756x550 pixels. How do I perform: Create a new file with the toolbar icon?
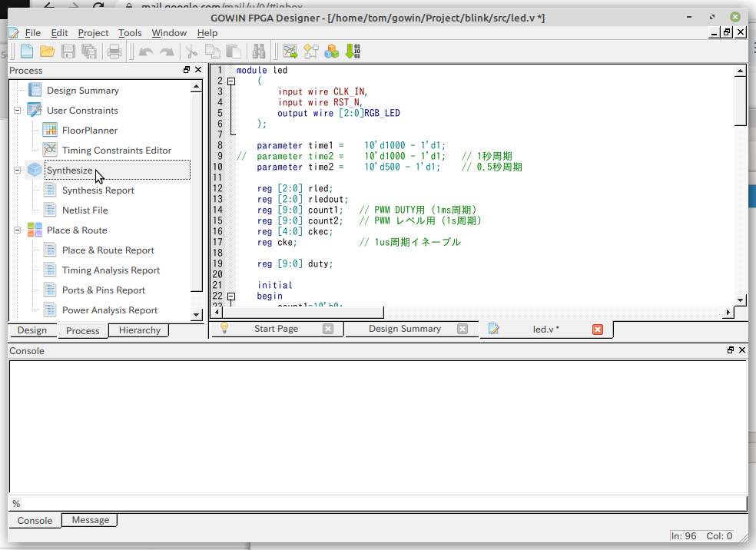[x=27, y=51]
